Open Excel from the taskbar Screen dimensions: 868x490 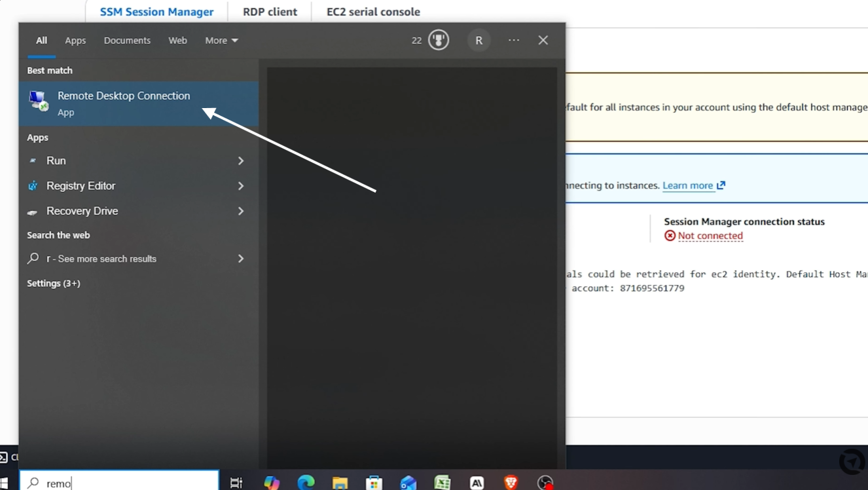[443, 483]
